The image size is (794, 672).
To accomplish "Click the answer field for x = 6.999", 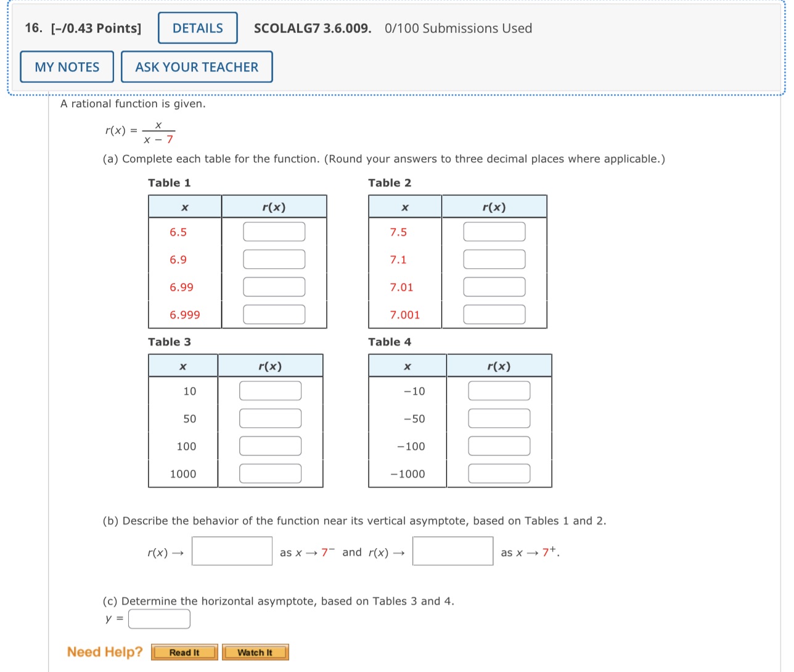I will 274,314.
